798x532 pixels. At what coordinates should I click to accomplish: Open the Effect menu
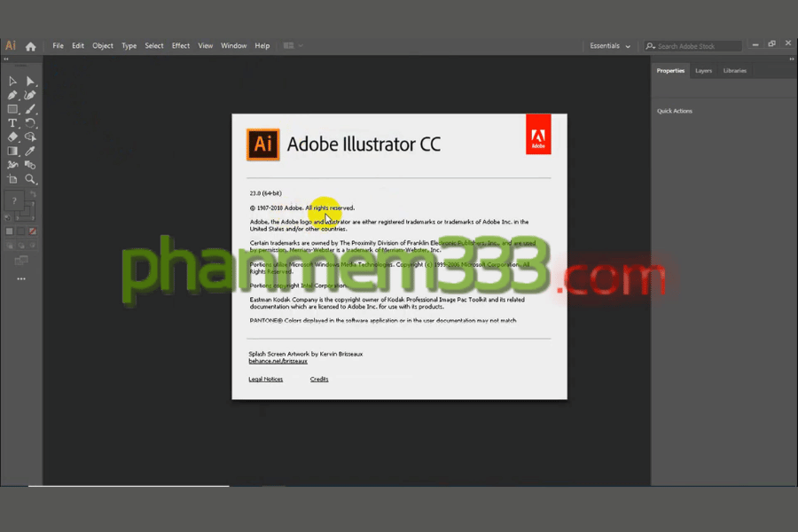[x=181, y=46]
